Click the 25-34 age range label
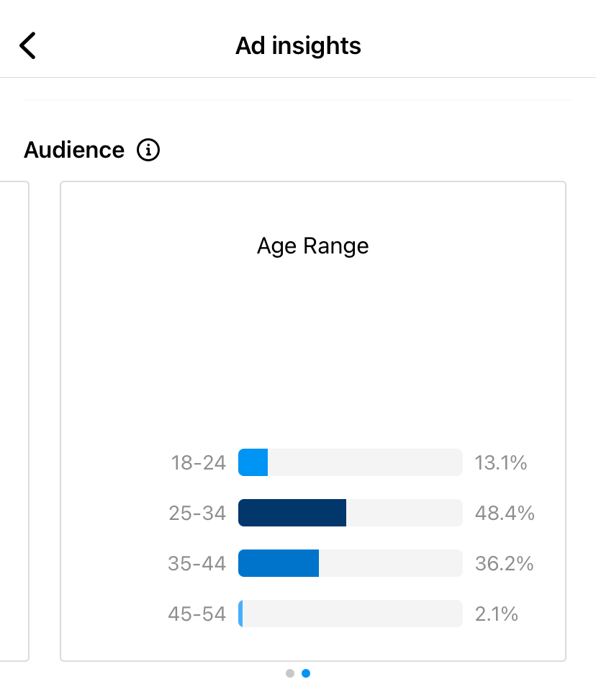Image resolution: width=596 pixels, height=700 pixels. [x=197, y=513]
